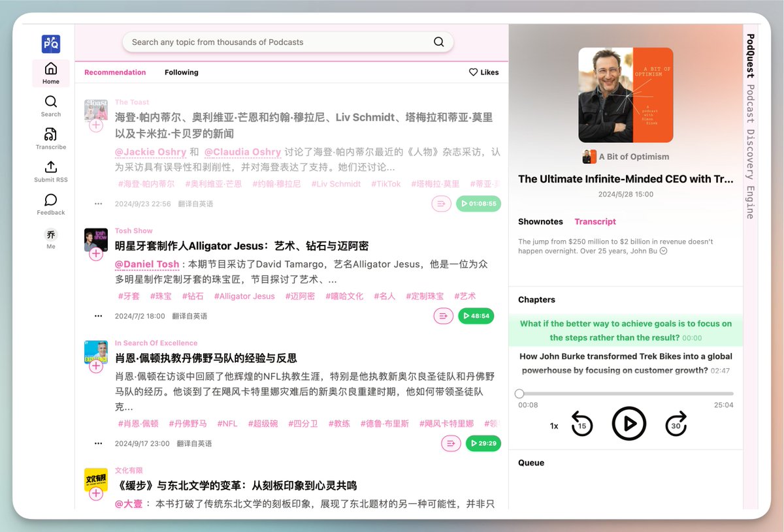Click the #NFL hashtag link

click(227, 423)
